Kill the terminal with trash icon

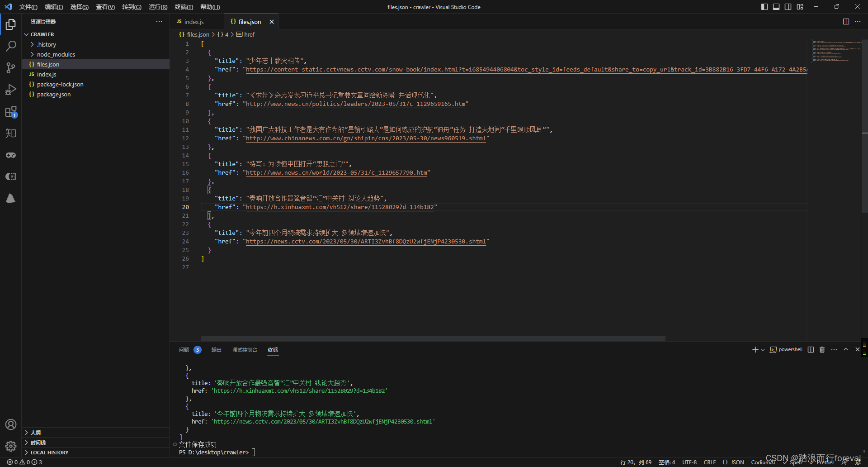(x=822, y=350)
